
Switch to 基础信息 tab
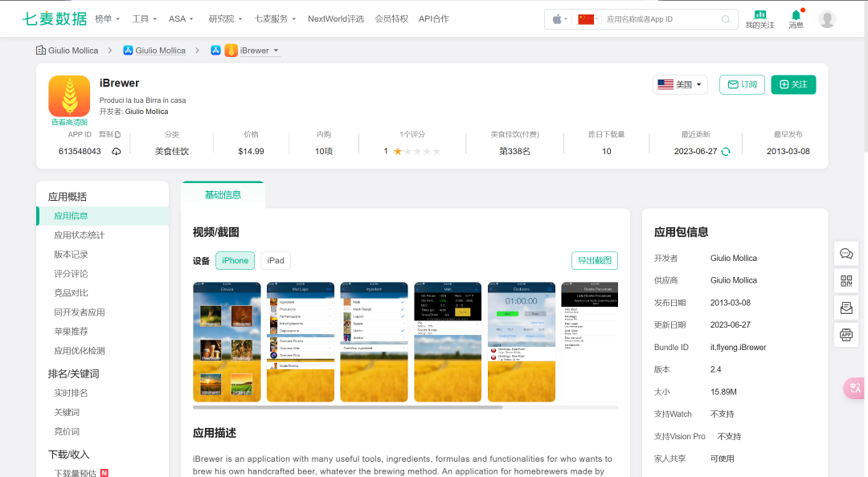[223, 195]
